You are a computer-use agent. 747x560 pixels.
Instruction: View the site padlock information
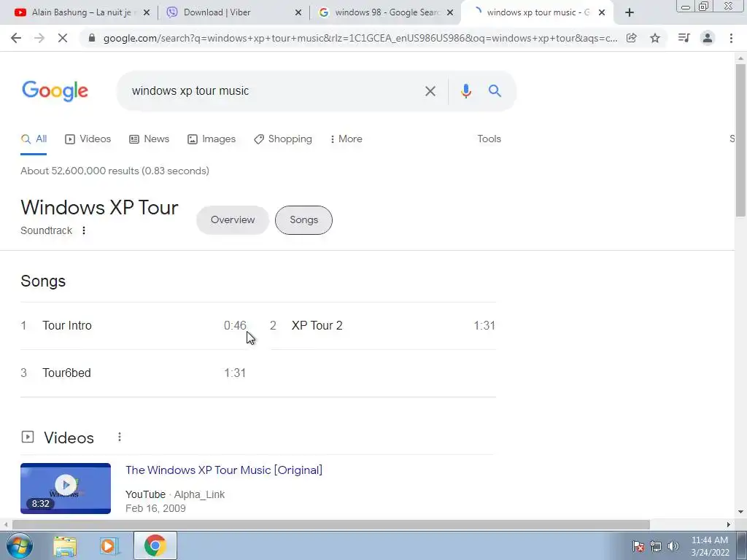pos(92,38)
